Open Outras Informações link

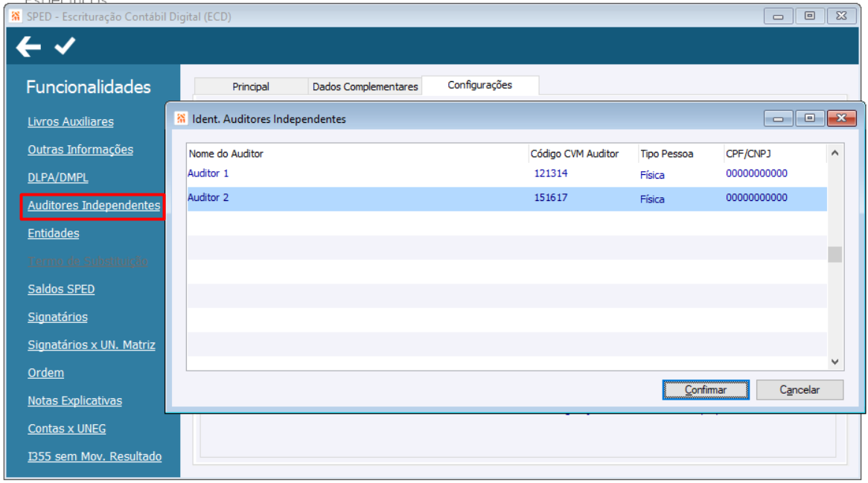pyautogui.click(x=80, y=150)
